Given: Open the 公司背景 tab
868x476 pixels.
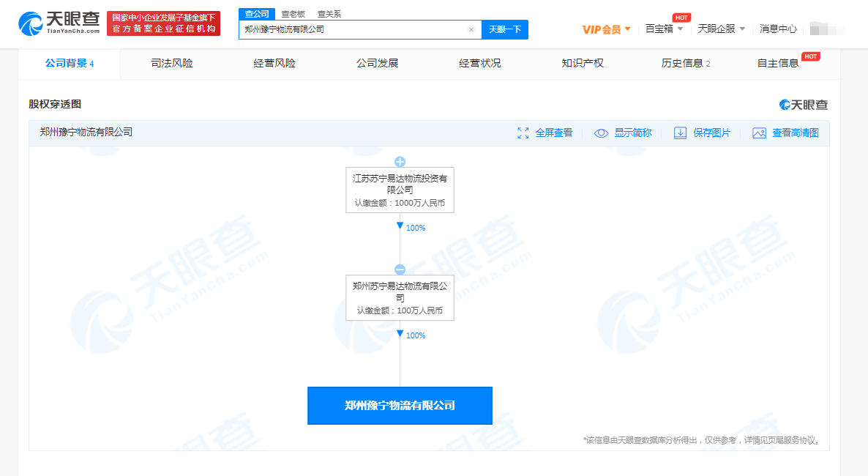Looking at the screenshot, I should coord(70,63).
